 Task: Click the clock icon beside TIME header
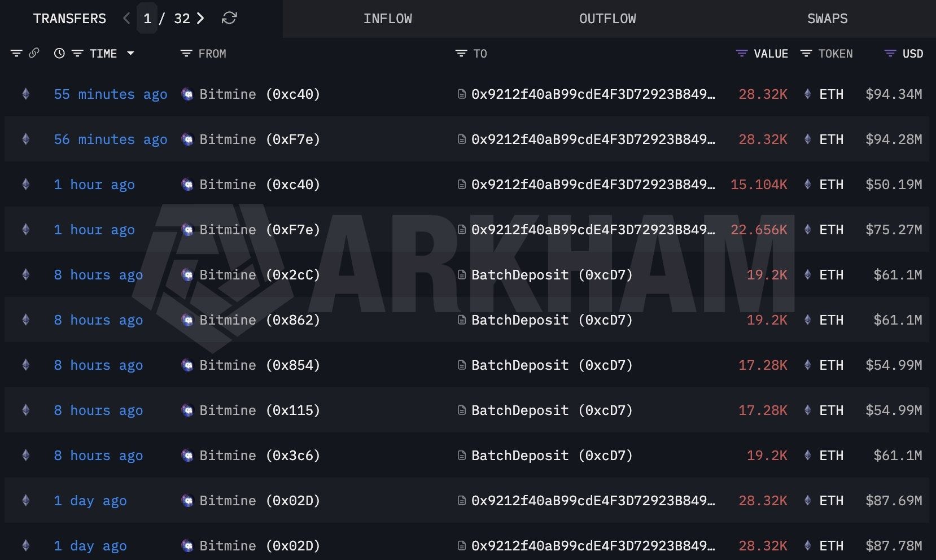pyautogui.click(x=58, y=53)
